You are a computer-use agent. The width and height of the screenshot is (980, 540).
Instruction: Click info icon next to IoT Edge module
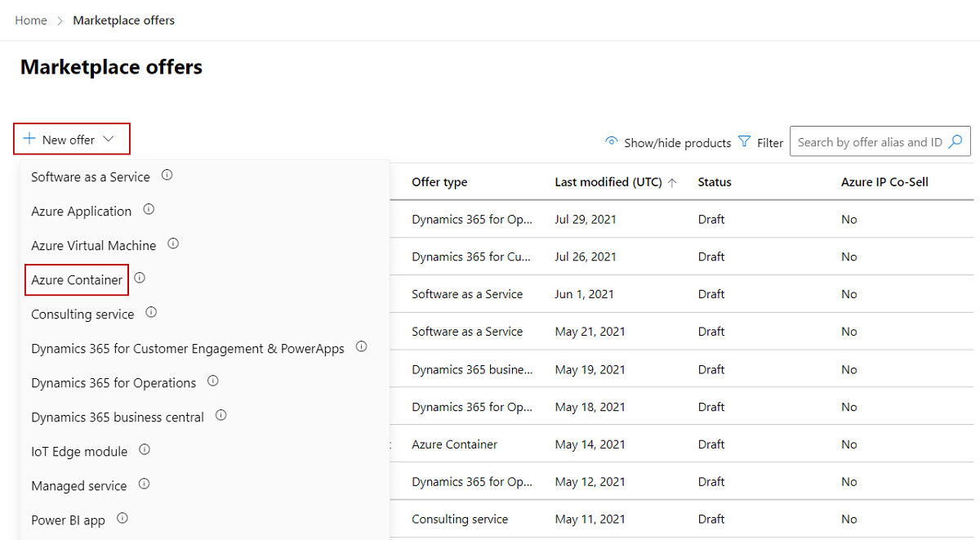pos(145,449)
